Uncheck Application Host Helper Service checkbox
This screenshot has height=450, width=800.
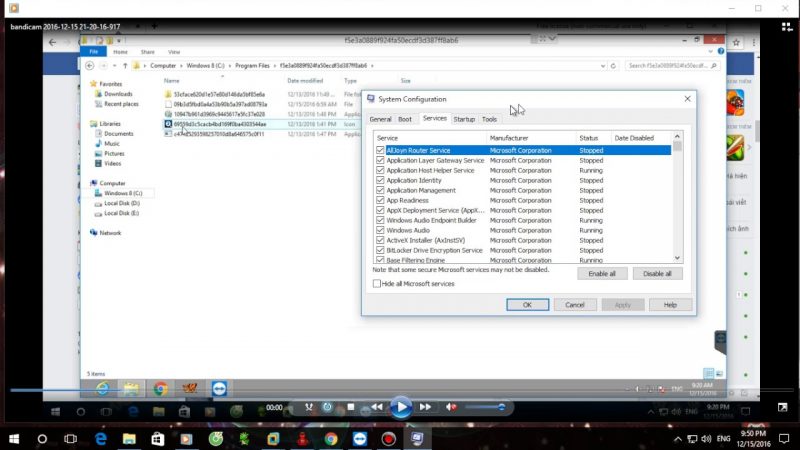click(380, 170)
